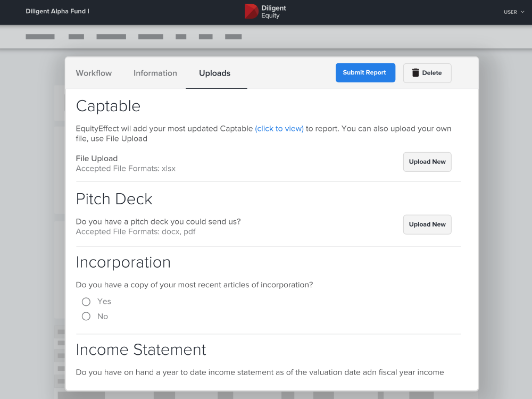Click the 'Accepted File Formats: docx, pdf' text
This screenshot has width=532, height=399.
(x=136, y=232)
